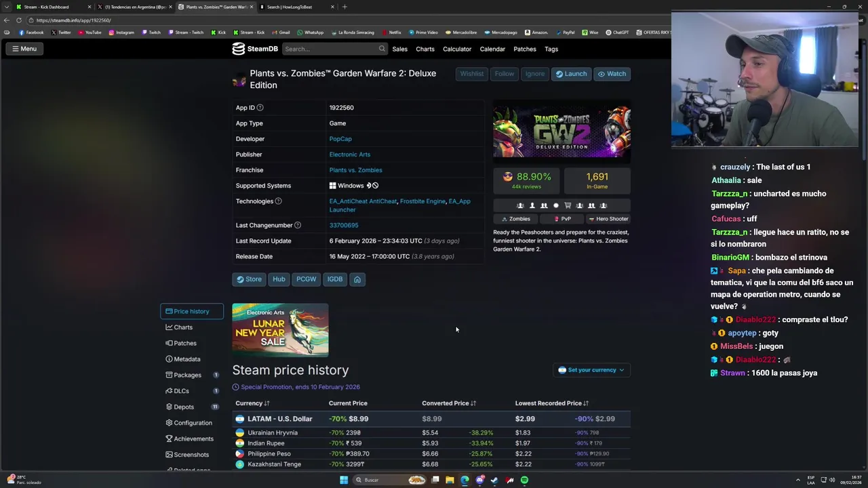Select Achievements in sidebar
Screen dimensions: 868x488
pos(192,439)
